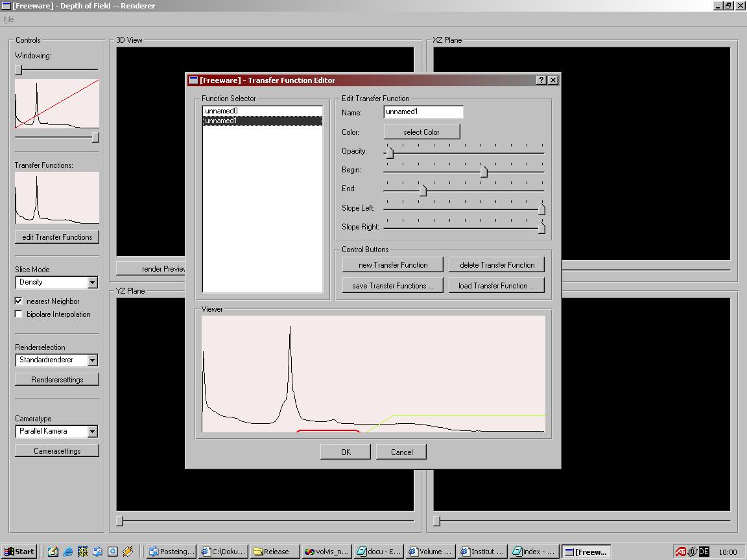Image resolution: width=747 pixels, height=560 pixels.
Task: Expand the Slice Mode Density dropdown
Action: (92, 283)
